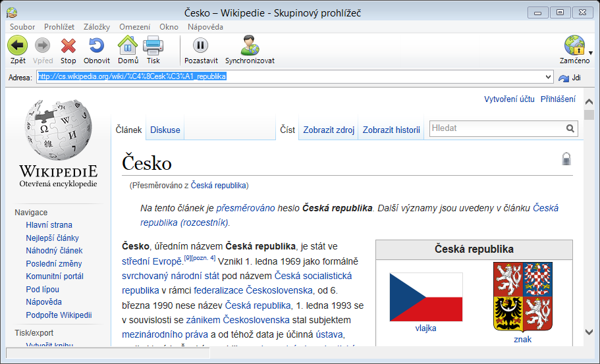Click the Zamčeno globe lock icon

[x=574, y=45]
